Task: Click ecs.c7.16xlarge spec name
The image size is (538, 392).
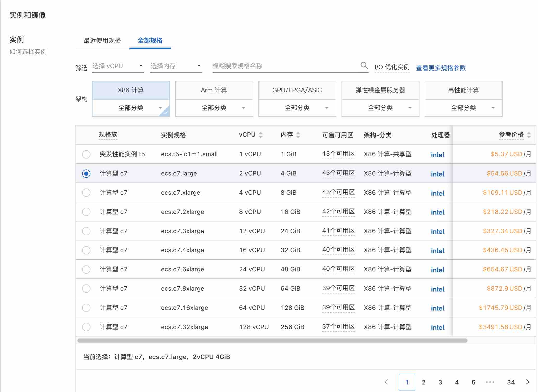Action: point(185,308)
